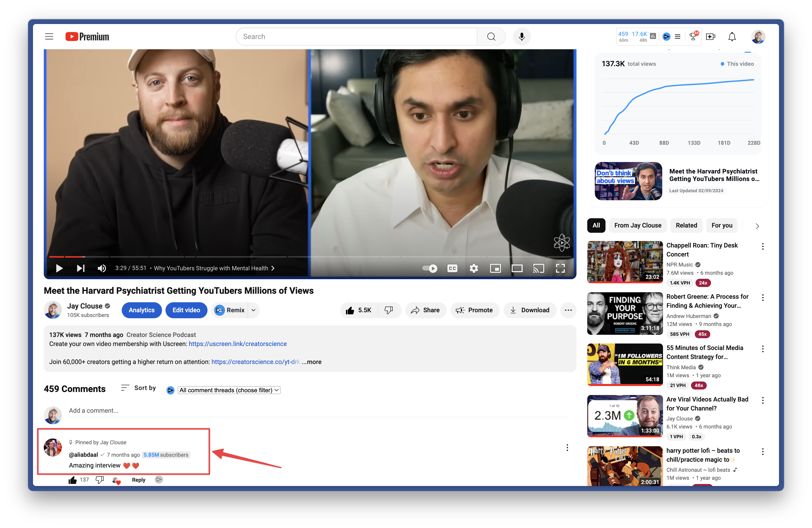812x528 pixels.
Task: Expand the Remix dropdown arrow
Action: [253, 310]
